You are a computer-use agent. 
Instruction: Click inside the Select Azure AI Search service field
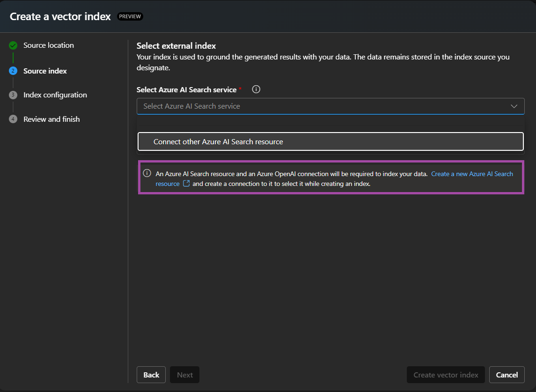point(281,106)
